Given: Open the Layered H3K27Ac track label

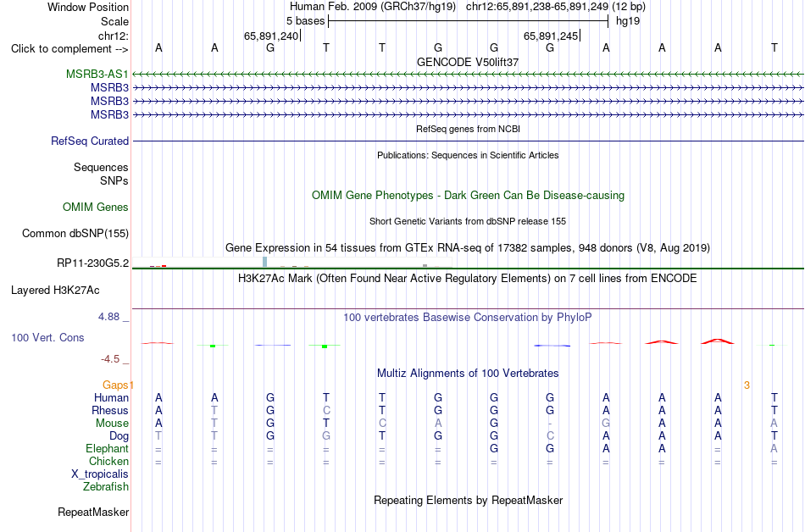Looking at the screenshot, I should [55, 291].
